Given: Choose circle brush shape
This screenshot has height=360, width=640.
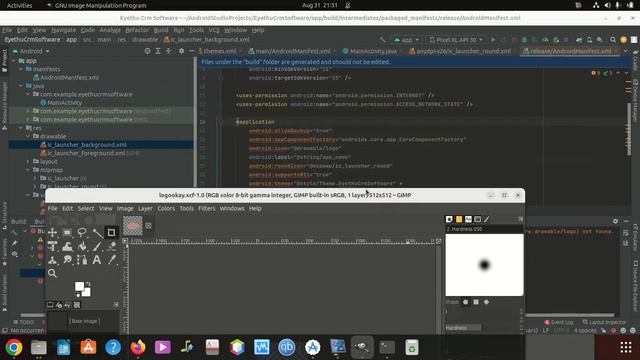Looking at the screenshot, I should click(466, 302).
